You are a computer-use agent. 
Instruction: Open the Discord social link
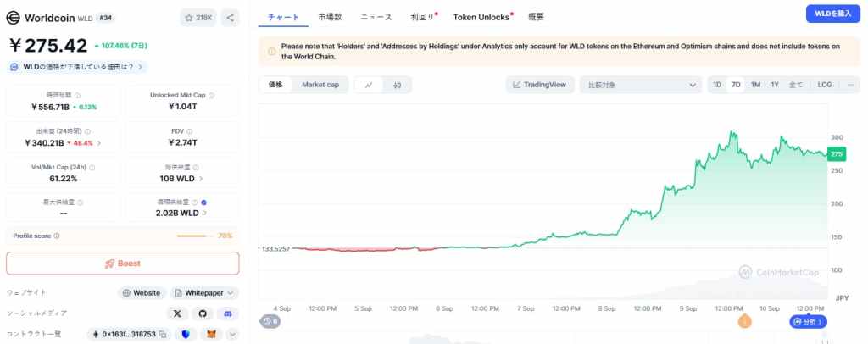[227, 313]
